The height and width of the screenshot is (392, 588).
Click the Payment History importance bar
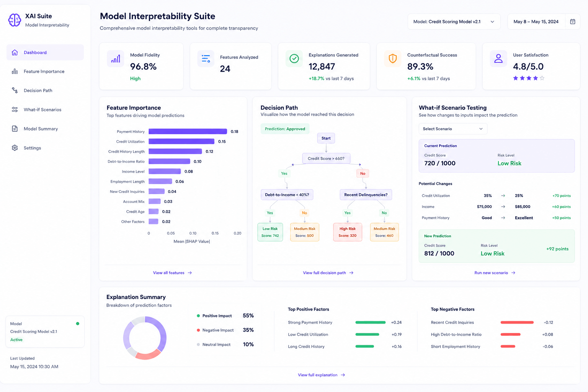[x=188, y=132]
